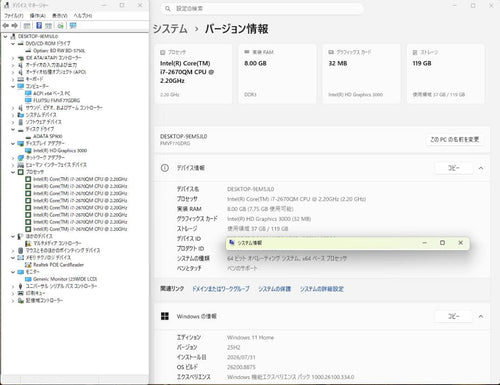Click the ストレージ card icon
The height and width of the screenshot is (385, 500).
point(415,52)
